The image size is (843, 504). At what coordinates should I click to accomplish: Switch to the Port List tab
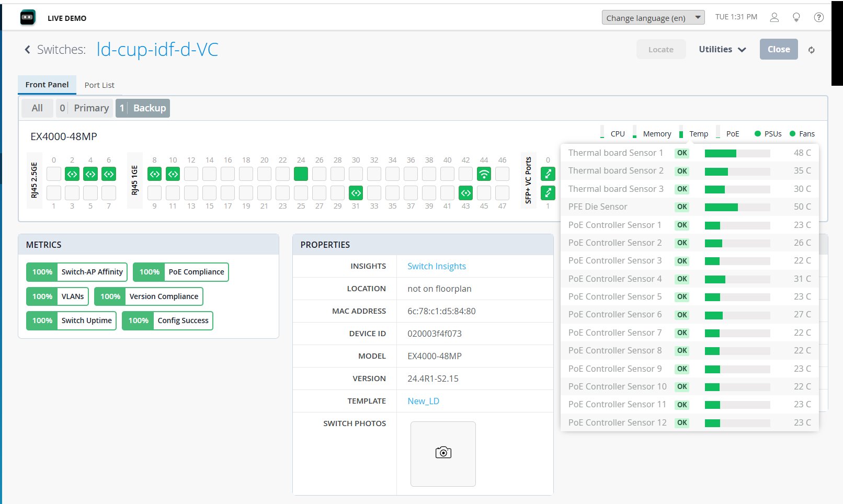point(99,85)
